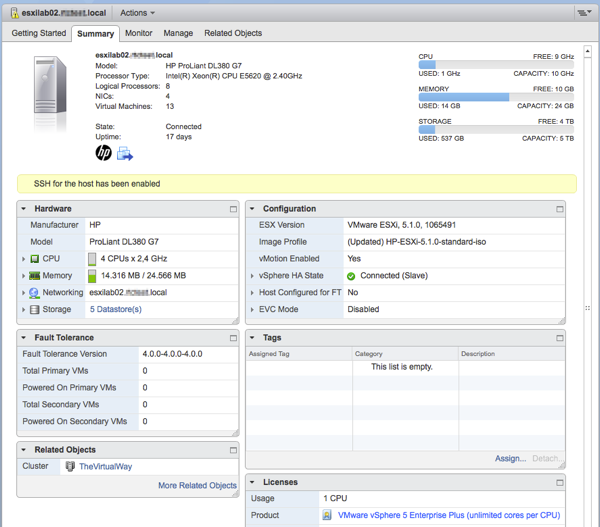Click the Networking globe icon
The image size is (600, 527).
pyautogui.click(x=34, y=293)
